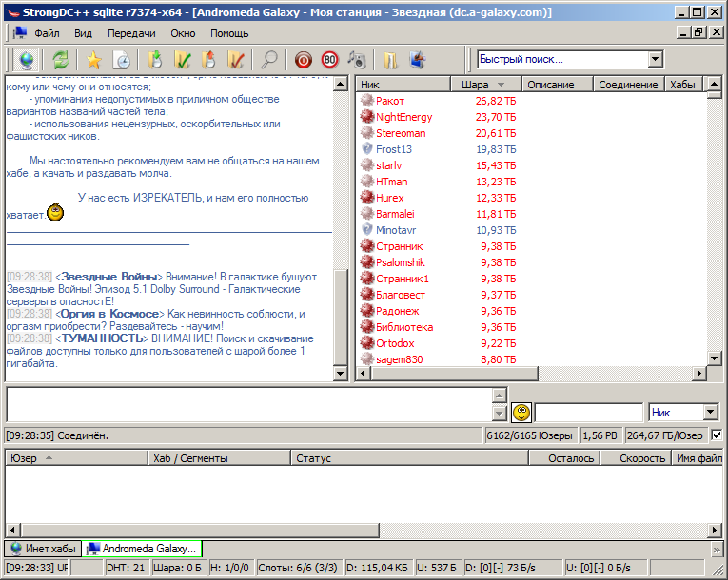This screenshot has height=580, width=728.
Task: Switch to the Andromeda Galaxy tab
Action: 142,549
